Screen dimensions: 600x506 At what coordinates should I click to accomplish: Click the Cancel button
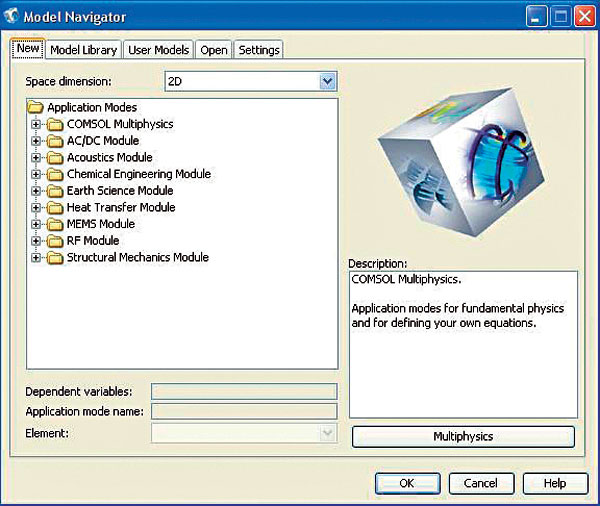click(x=481, y=483)
